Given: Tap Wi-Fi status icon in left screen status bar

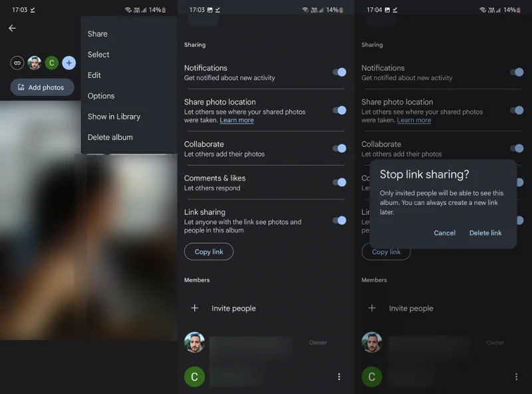Looking at the screenshot, I should point(128,10).
